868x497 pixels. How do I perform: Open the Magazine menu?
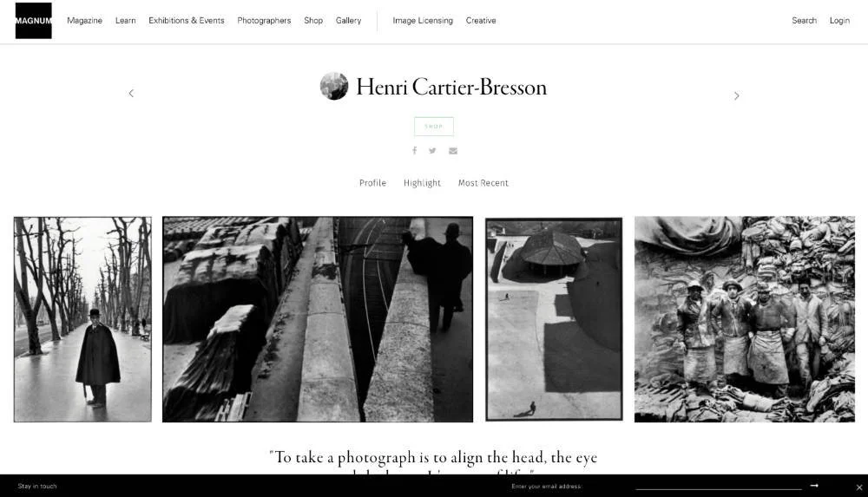coord(85,21)
